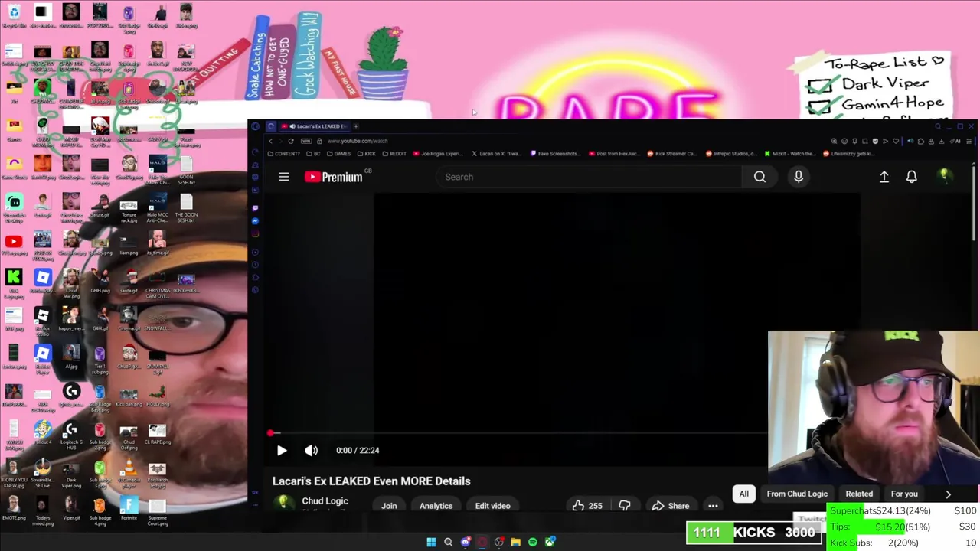
Task: Click the Chud Logic channel avatar
Action: (x=284, y=502)
